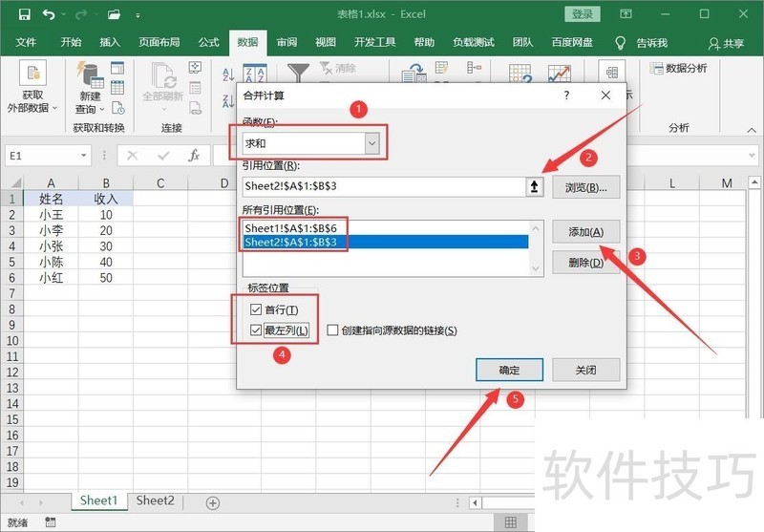Select Sheet2!$A$1:$B$3 in all references list

coord(386,243)
